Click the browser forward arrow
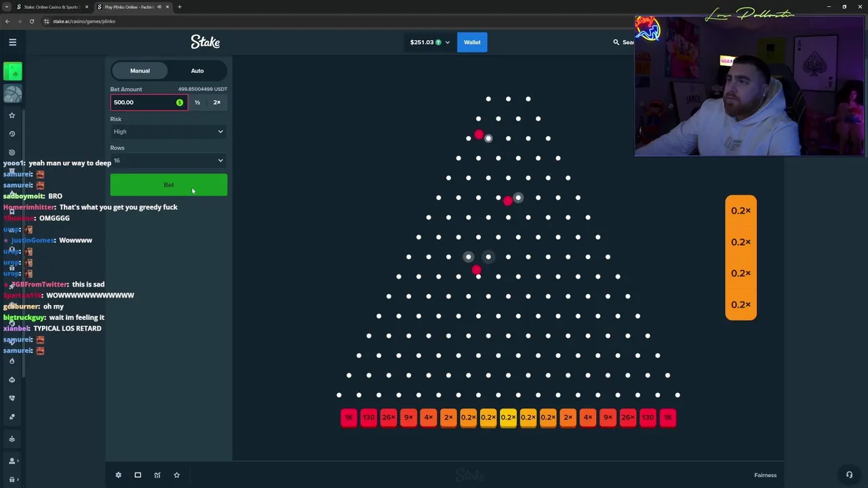This screenshot has height=488, width=868. tap(19, 21)
